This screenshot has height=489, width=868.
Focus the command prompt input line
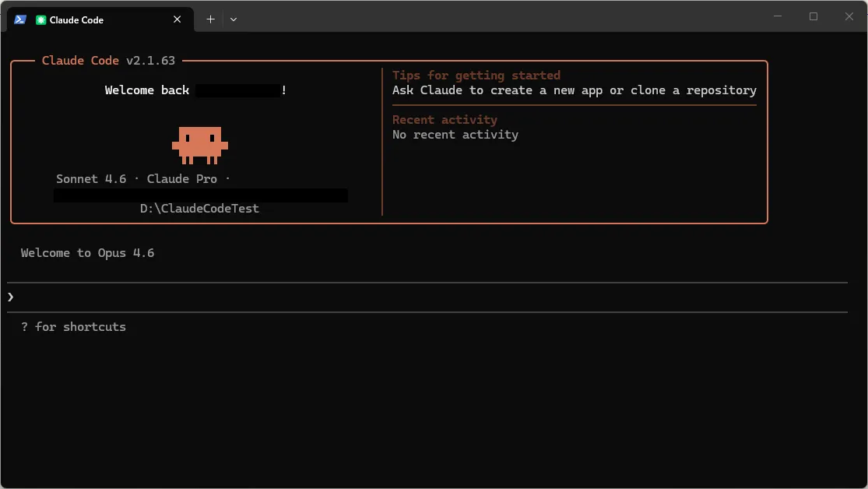[x=427, y=297]
